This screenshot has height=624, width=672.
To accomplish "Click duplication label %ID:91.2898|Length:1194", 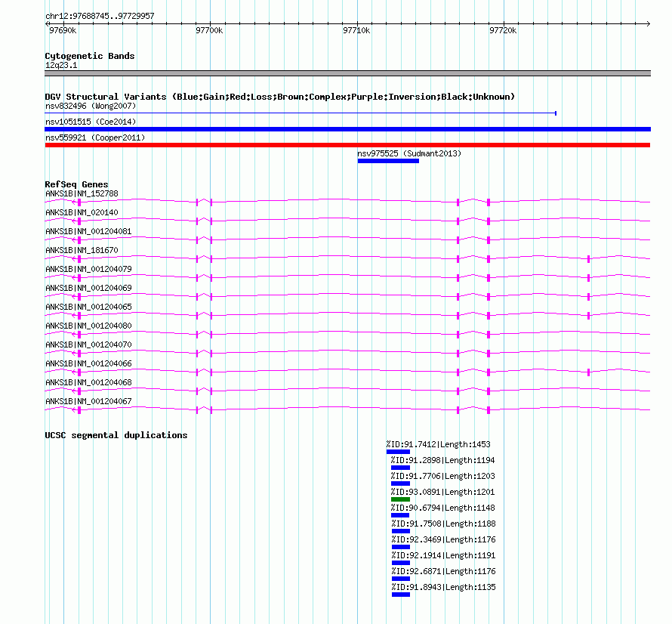I will click(442, 461).
